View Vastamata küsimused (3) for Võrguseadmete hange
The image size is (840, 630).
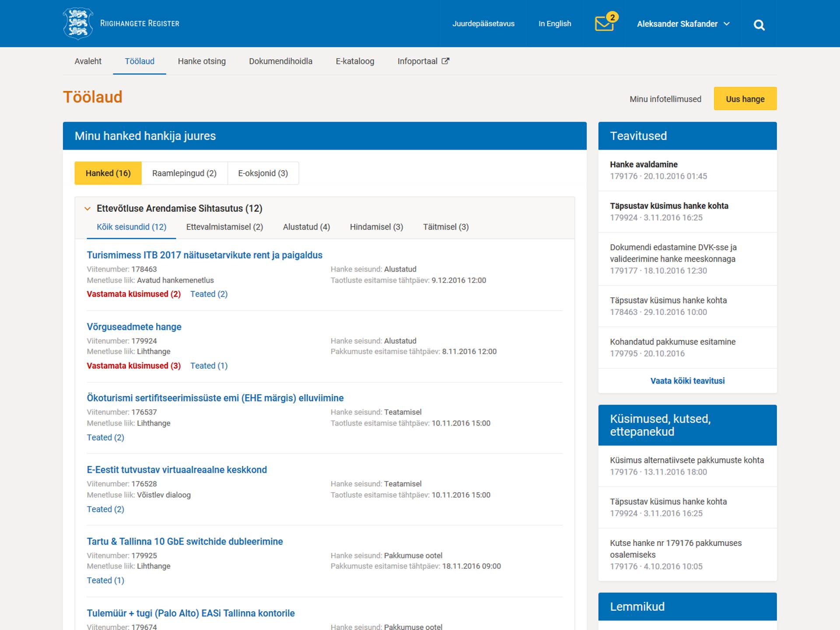tap(133, 366)
